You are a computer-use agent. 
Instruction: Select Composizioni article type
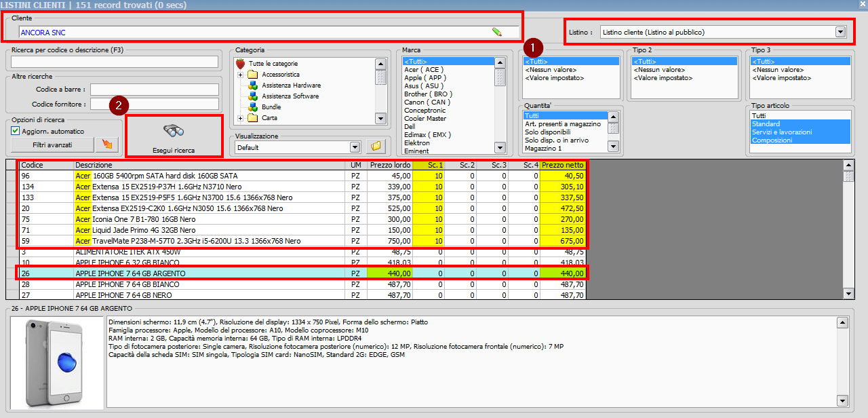[800, 140]
